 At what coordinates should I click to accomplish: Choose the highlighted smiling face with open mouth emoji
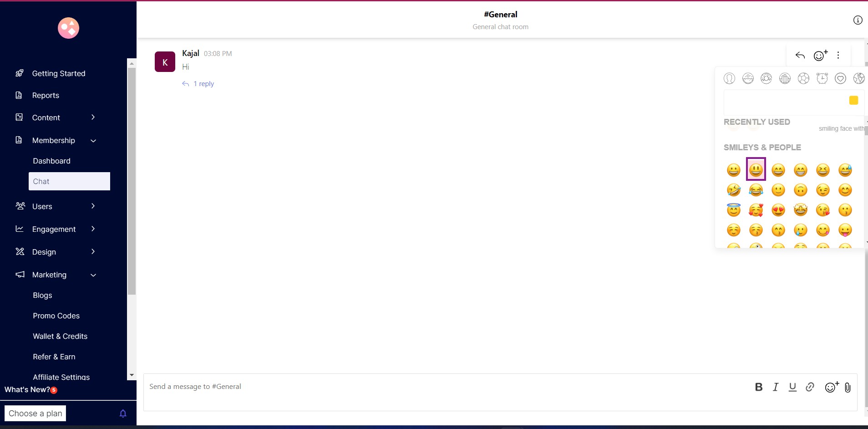[x=756, y=169]
